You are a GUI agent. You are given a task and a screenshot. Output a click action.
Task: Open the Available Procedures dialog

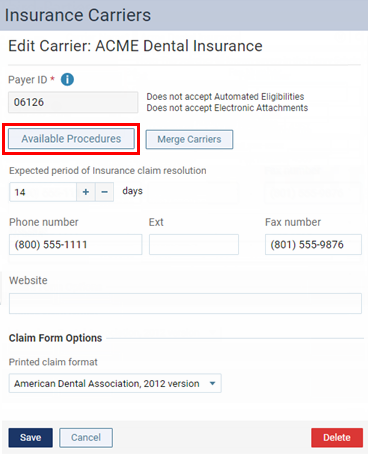click(71, 139)
